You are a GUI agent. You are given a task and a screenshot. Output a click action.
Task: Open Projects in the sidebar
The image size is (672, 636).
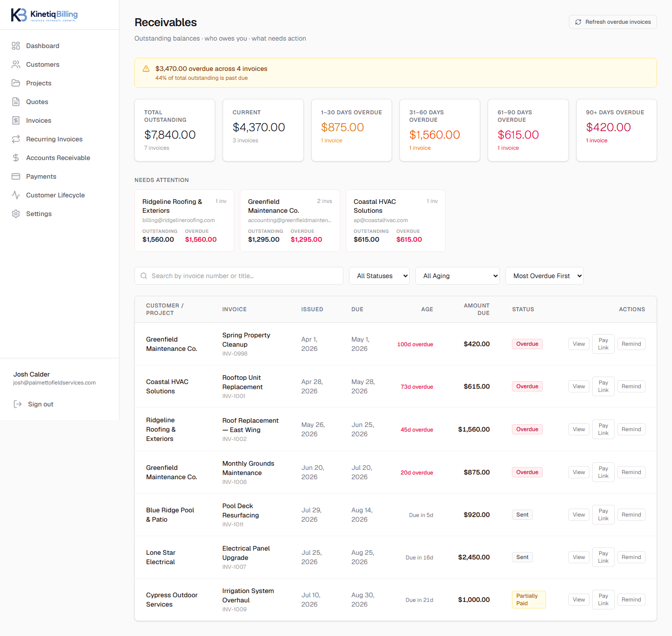tap(59, 83)
